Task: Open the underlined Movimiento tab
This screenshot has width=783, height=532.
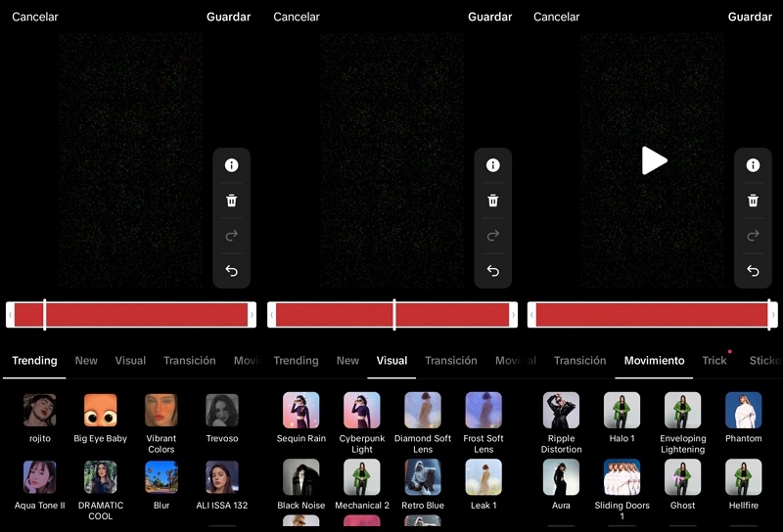Action: pyautogui.click(x=654, y=361)
